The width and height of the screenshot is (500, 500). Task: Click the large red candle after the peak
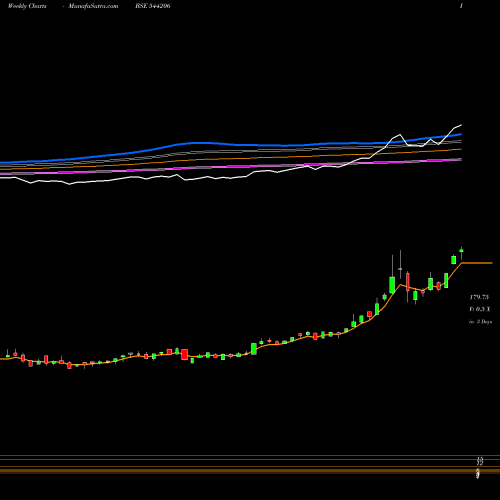tap(408, 282)
